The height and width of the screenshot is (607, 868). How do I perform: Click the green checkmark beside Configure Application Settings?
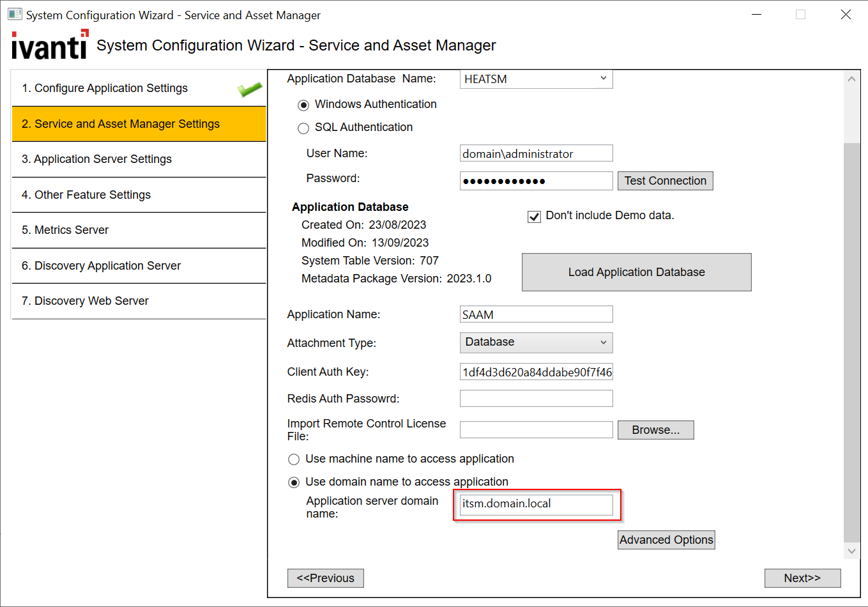(x=249, y=88)
